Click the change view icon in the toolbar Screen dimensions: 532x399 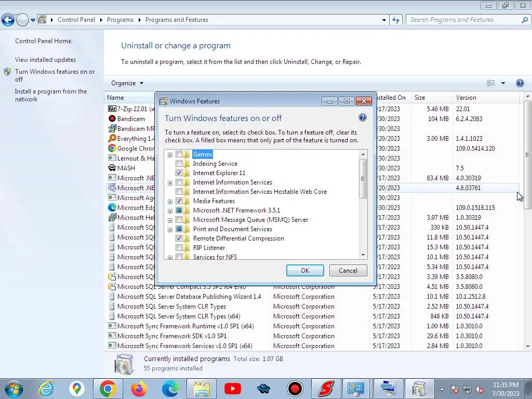(x=490, y=83)
